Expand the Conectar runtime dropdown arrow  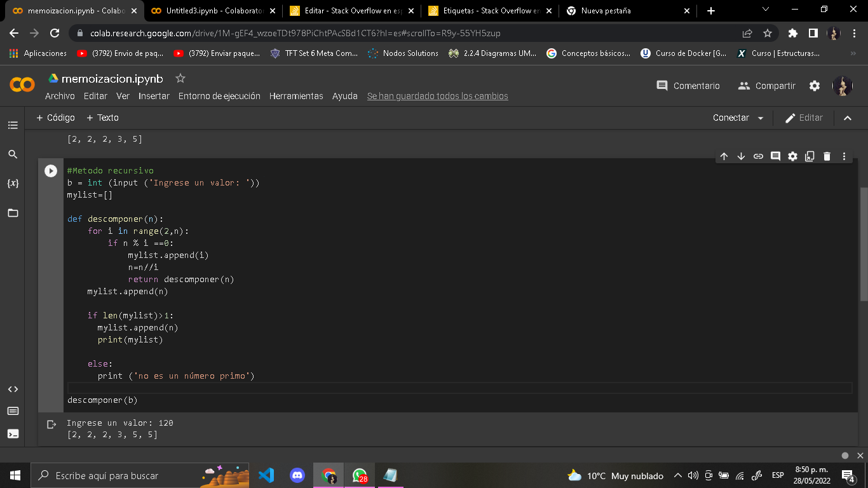pos(761,118)
